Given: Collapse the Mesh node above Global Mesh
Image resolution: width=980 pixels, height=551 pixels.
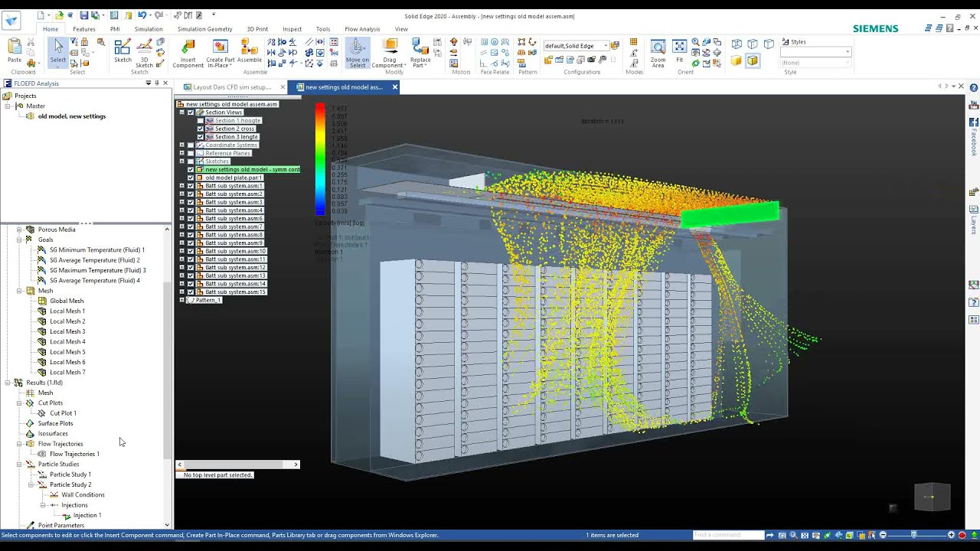Looking at the screenshot, I should tap(19, 291).
